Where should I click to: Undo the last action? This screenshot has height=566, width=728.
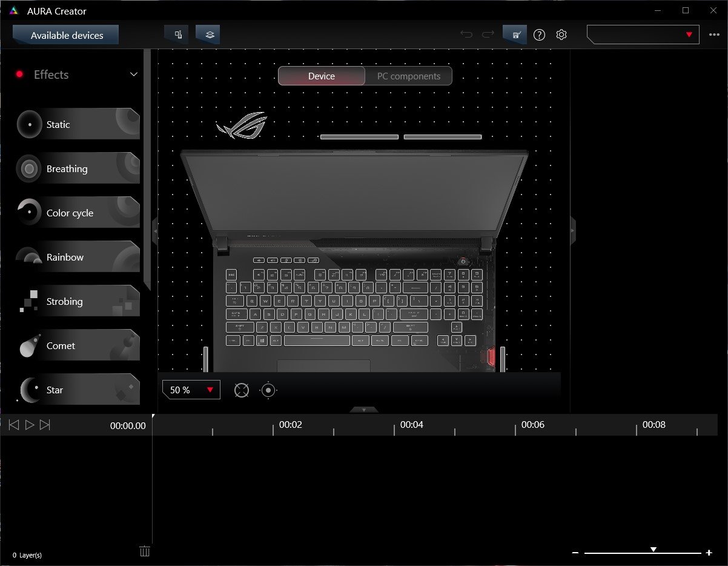pyautogui.click(x=466, y=35)
